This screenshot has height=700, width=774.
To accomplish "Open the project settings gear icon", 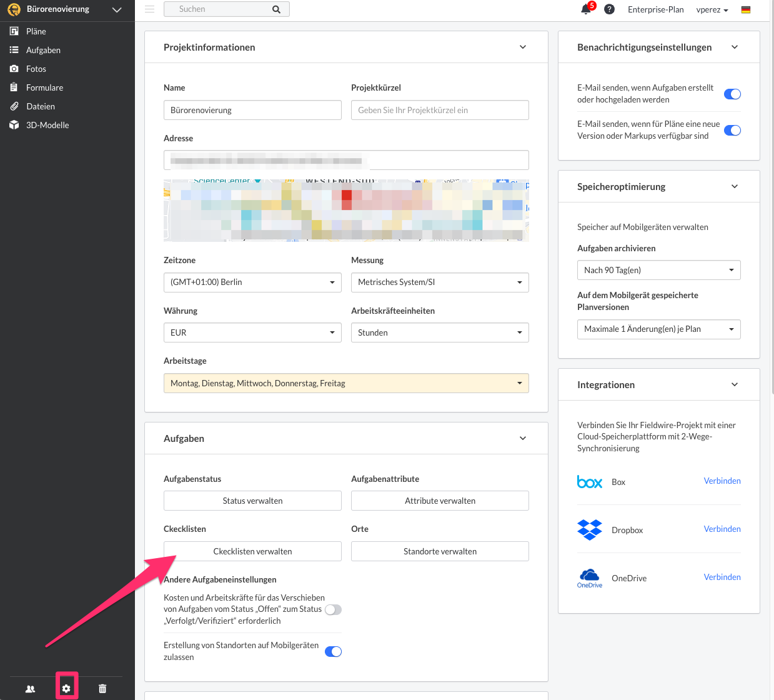I will click(x=66, y=689).
